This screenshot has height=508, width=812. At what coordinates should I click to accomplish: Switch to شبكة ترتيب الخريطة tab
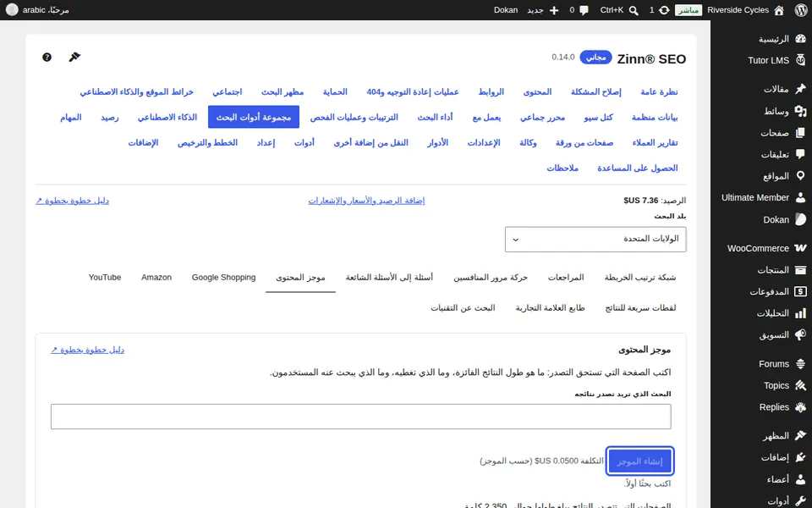[x=640, y=278]
